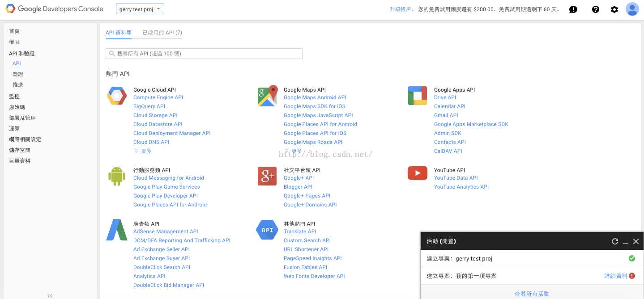Collapse the left sidebar with the chevron
The image size is (644, 299).
click(x=50, y=295)
